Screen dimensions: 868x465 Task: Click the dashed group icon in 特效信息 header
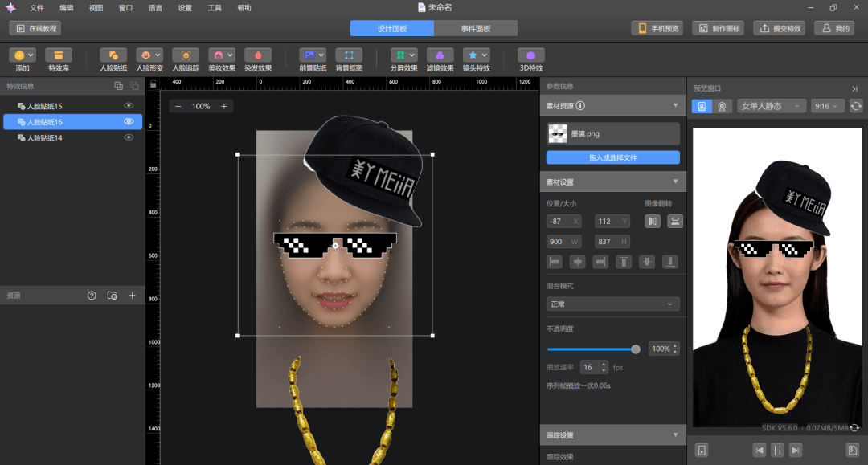[x=134, y=86]
